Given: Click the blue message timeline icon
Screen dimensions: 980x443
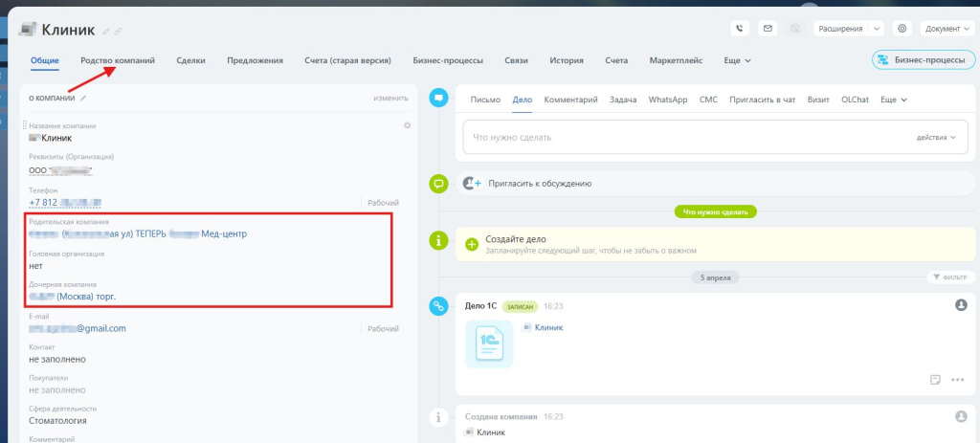Looking at the screenshot, I should click(439, 99).
